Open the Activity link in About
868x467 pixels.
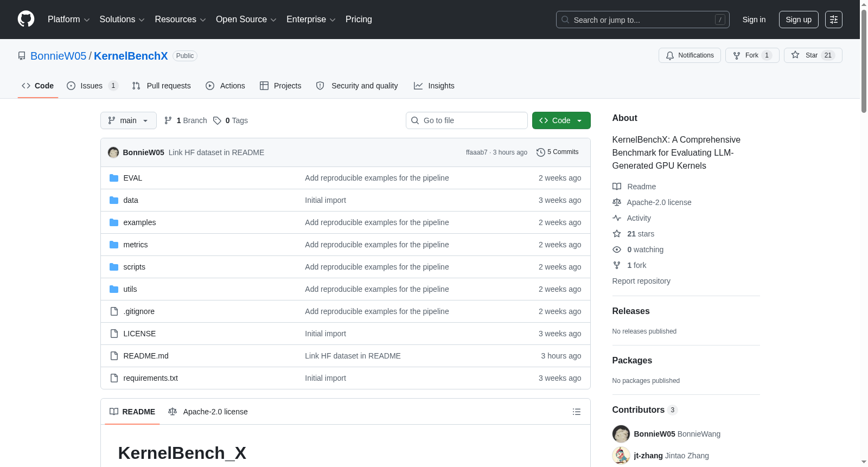point(632,218)
